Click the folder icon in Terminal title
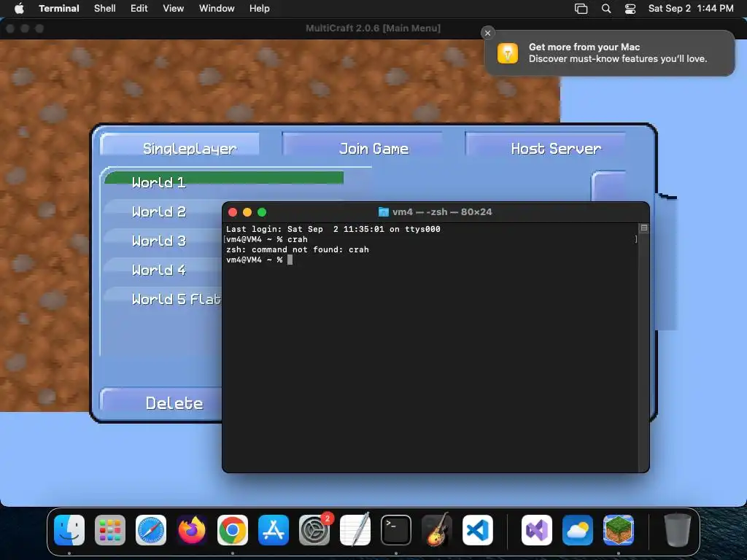747x560 pixels. (x=384, y=212)
